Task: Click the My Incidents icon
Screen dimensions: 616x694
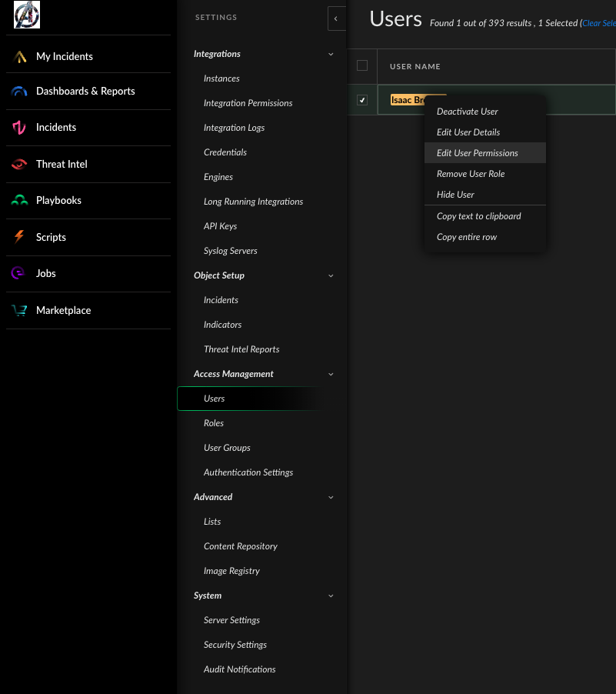Action: tap(19, 56)
